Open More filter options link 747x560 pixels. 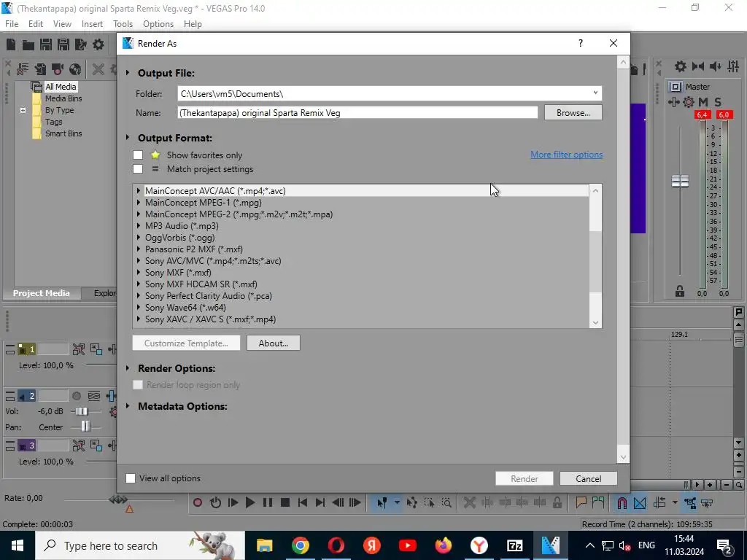tap(566, 155)
